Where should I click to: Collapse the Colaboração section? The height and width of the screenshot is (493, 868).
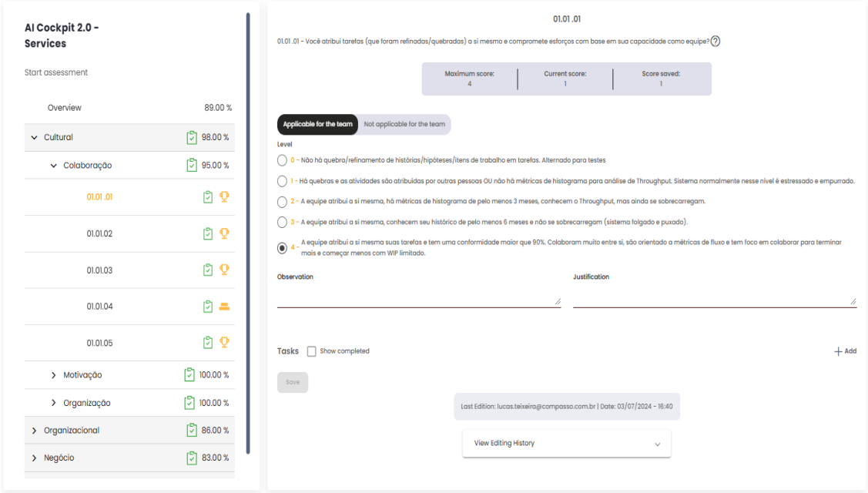[x=54, y=166]
